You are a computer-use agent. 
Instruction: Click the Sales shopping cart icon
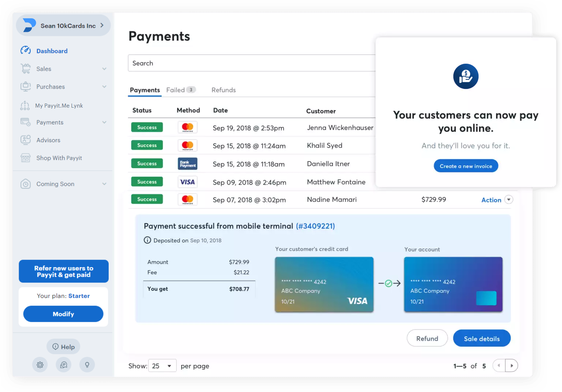click(x=26, y=68)
